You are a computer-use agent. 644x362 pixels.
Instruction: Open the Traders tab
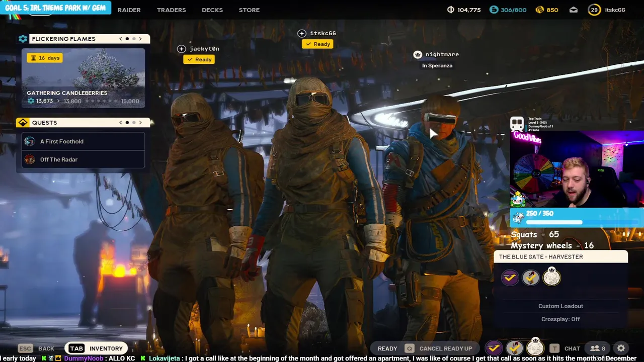point(172,10)
